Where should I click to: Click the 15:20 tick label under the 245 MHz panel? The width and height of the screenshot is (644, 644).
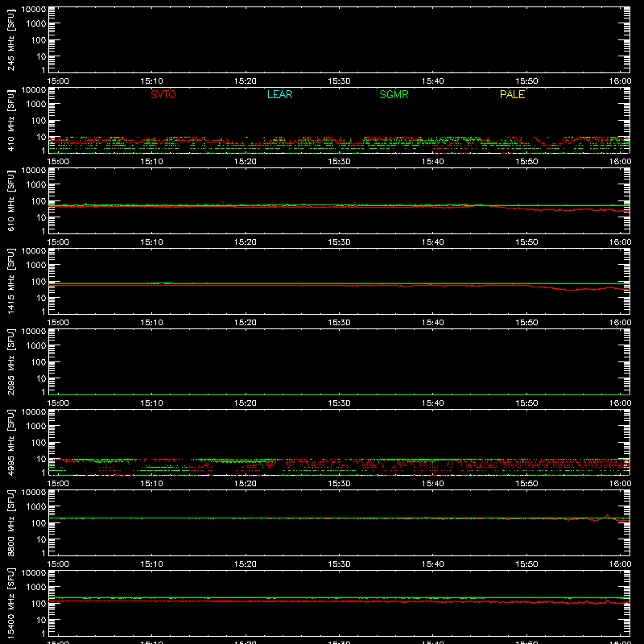(x=246, y=81)
